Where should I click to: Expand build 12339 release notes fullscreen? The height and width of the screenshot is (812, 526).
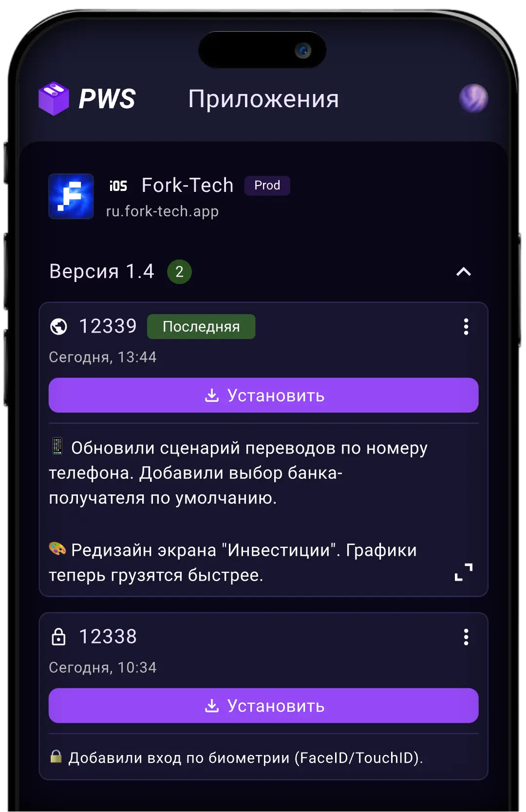463,572
